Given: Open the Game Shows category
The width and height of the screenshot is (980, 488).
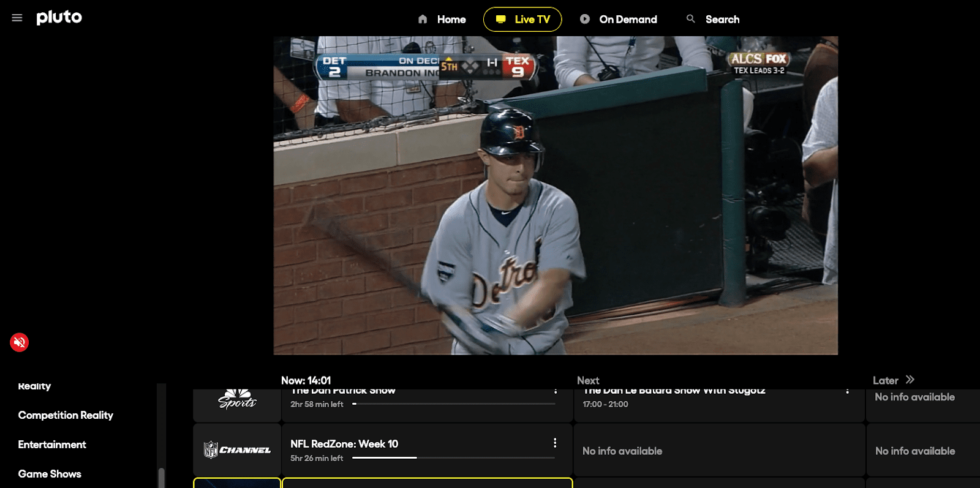Looking at the screenshot, I should tap(50, 474).
